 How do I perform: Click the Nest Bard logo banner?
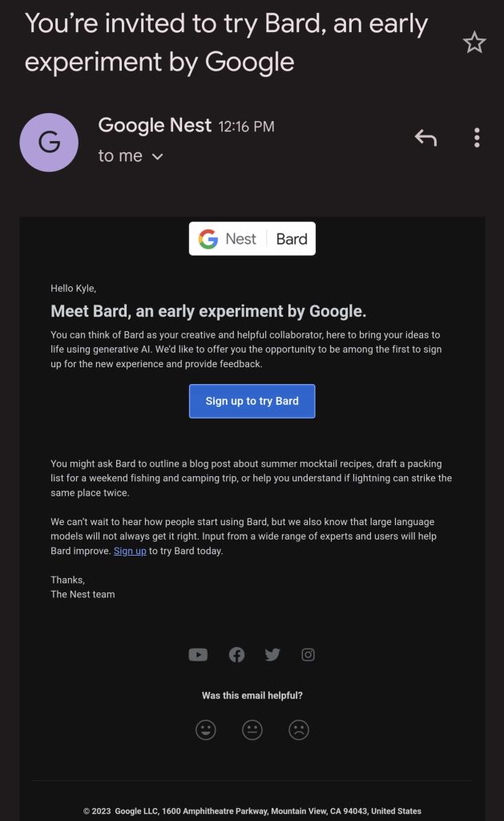tap(252, 239)
